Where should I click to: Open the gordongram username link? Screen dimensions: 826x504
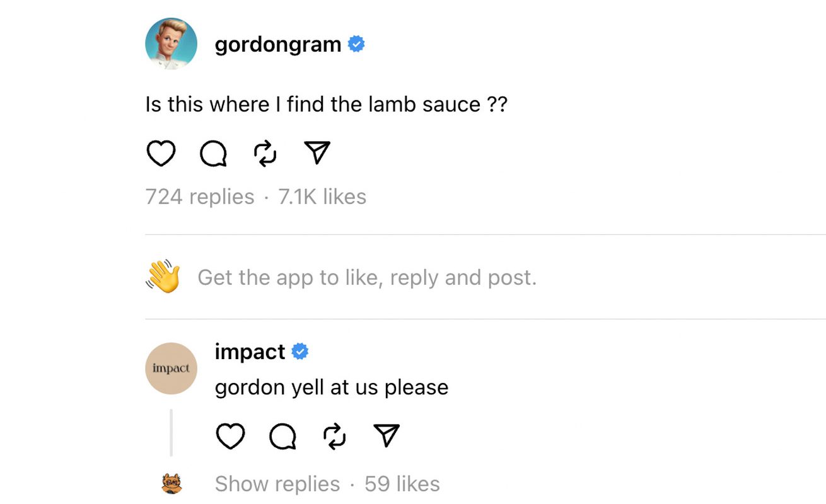tap(278, 45)
